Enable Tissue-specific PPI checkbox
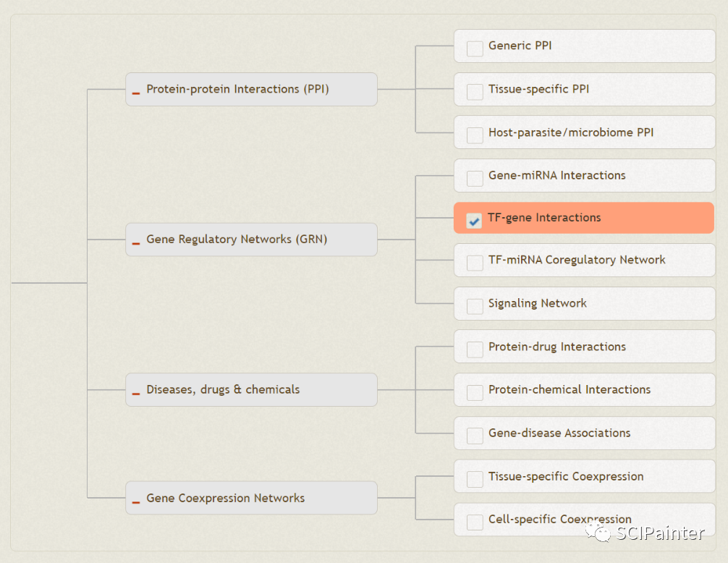The image size is (728, 563). pos(475,92)
